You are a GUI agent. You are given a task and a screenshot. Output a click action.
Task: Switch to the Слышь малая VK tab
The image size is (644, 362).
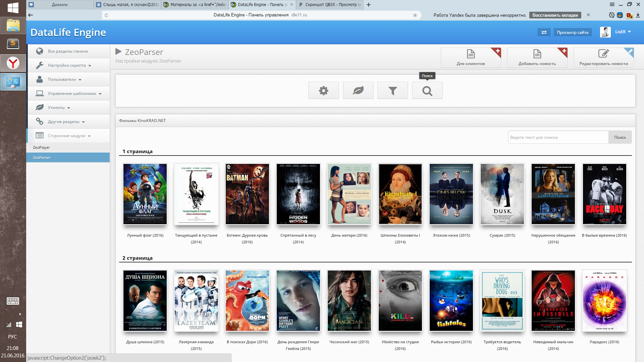(x=128, y=5)
